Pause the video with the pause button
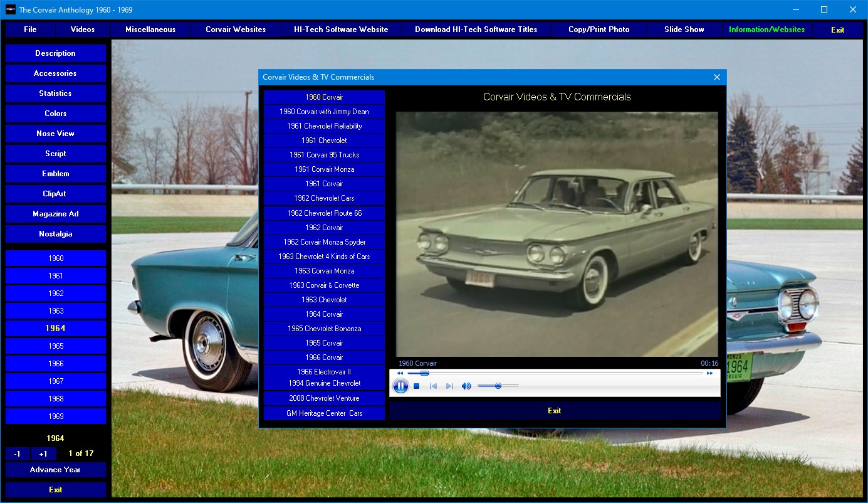This screenshot has height=503, width=868. (x=400, y=386)
